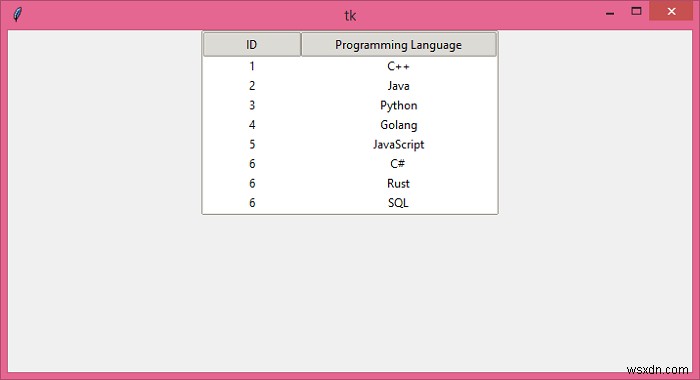Select the C++ row

pos(350,66)
